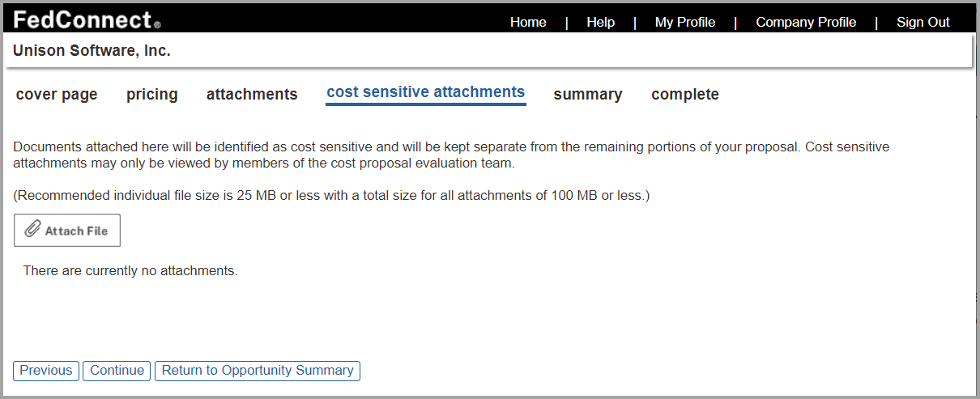The width and height of the screenshot is (980, 399).
Task: Click the paperclip Attach File button
Action: click(x=67, y=231)
